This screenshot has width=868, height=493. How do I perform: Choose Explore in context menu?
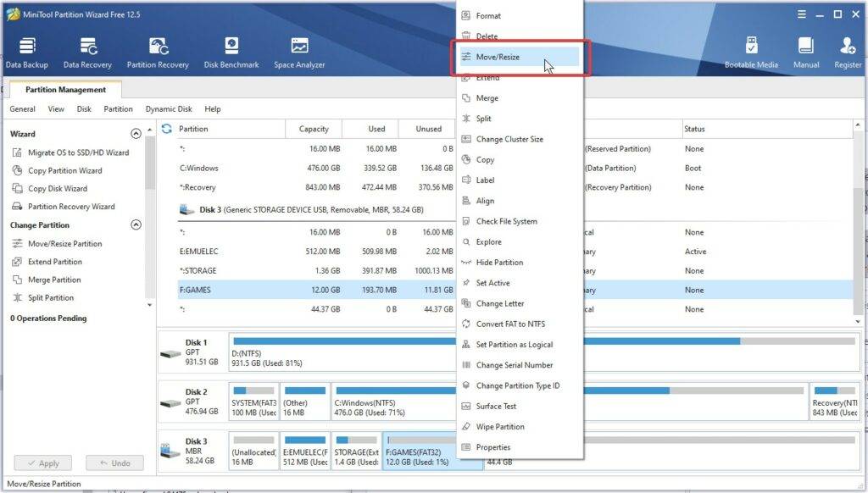pyautogui.click(x=520, y=241)
